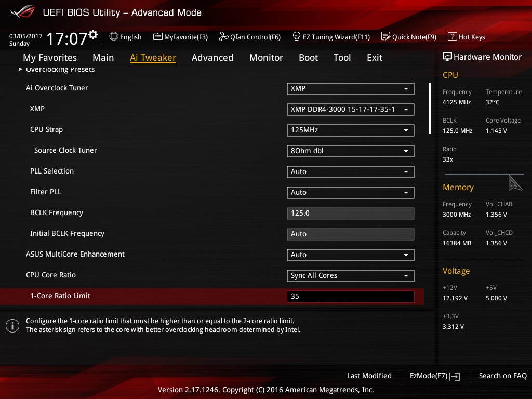This screenshot has height=399, width=532.
Task: Start EZ Tuning Wizard(F11)
Action: coord(331,37)
